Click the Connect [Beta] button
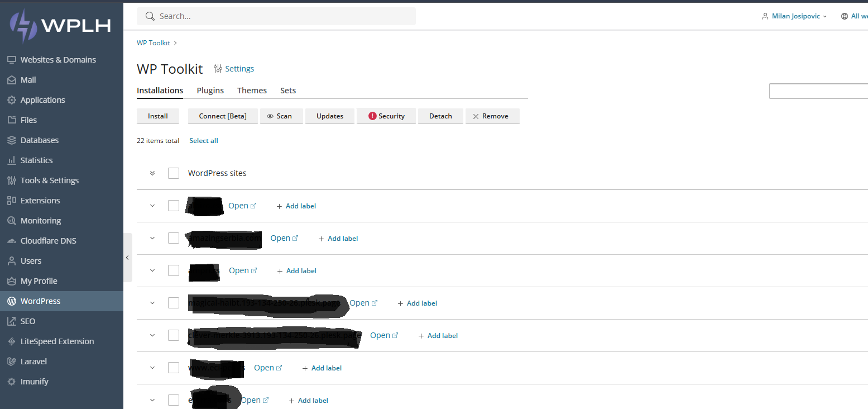Screen dimensions: 868x409 click(x=223, y=116)
